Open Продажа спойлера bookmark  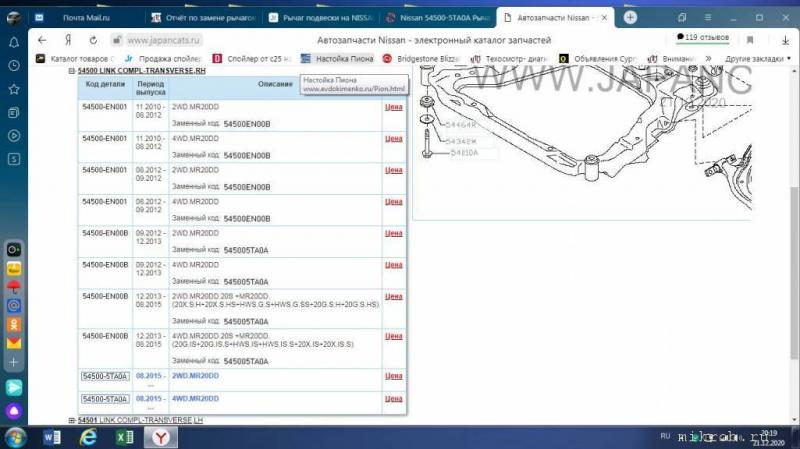(x=163, y=59)
